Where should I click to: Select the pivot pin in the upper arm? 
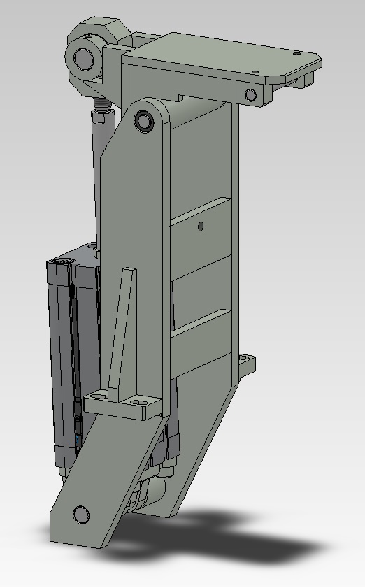coord(144,121)
